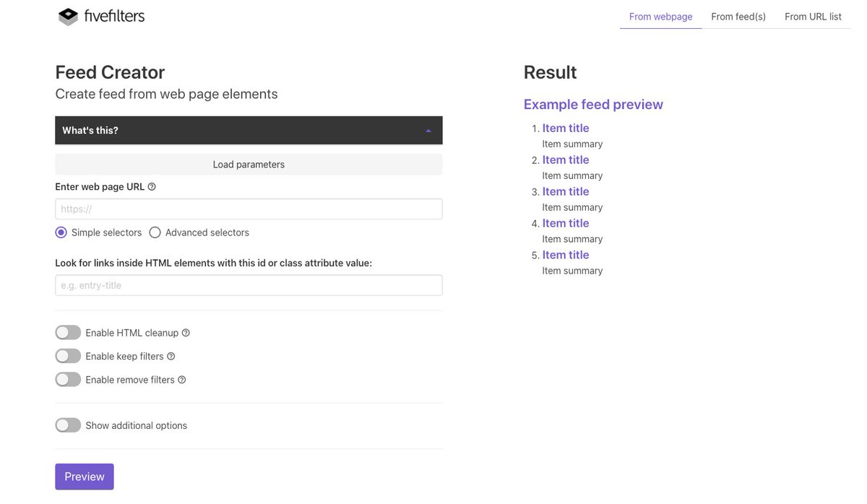
Task: Click the web page URL input field
Action: point(249,209)
